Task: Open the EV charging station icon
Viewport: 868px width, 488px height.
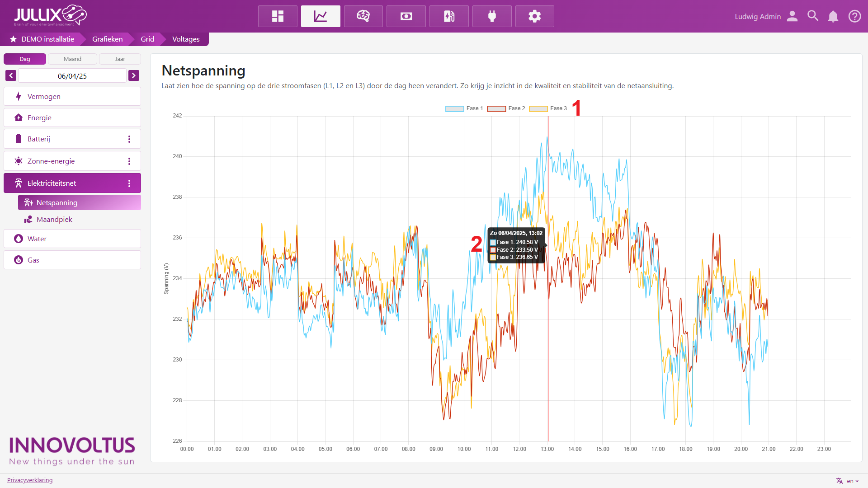Action: tap(449, 16)
